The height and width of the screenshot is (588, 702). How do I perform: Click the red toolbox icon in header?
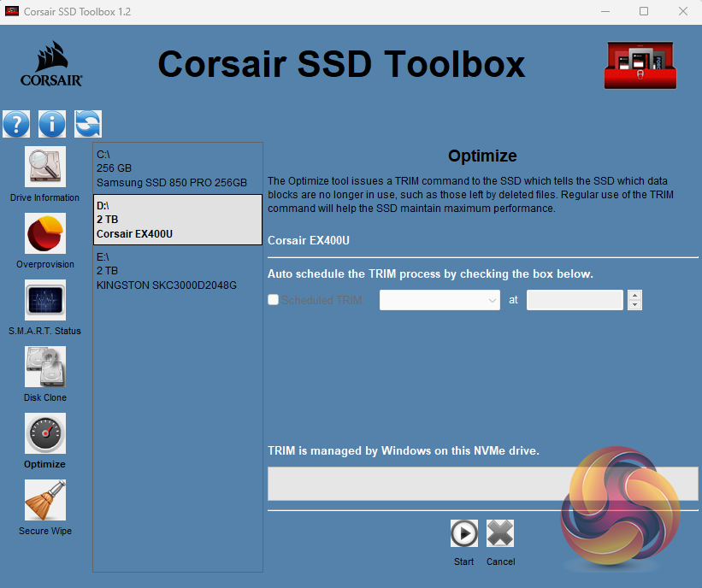pos(640,66)
